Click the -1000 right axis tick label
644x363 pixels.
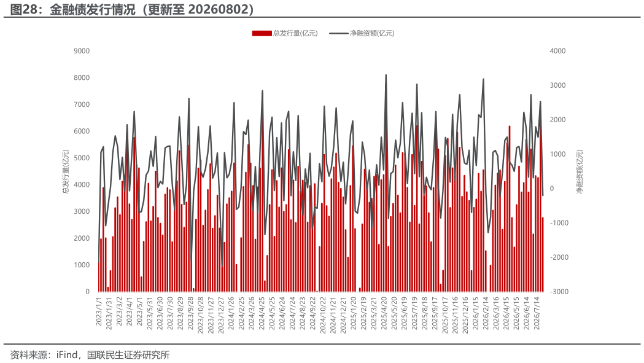click(559, 223)
